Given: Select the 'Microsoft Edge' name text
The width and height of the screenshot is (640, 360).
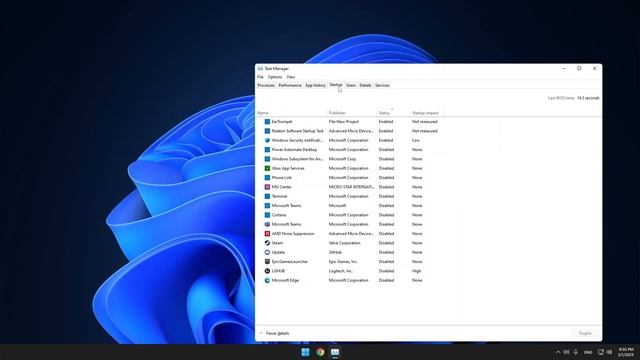Looking at the screenshot, I should [x=285, y=280].
